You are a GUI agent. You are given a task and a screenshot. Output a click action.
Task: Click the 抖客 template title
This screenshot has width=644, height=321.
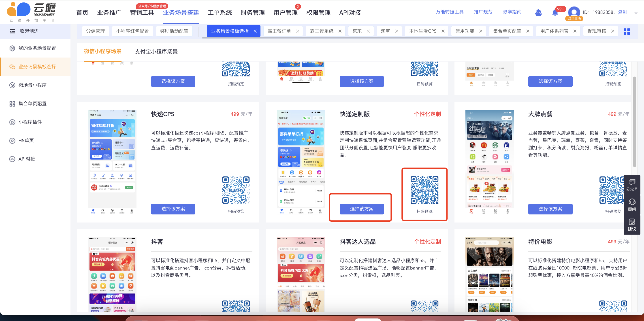pos(157,242)
